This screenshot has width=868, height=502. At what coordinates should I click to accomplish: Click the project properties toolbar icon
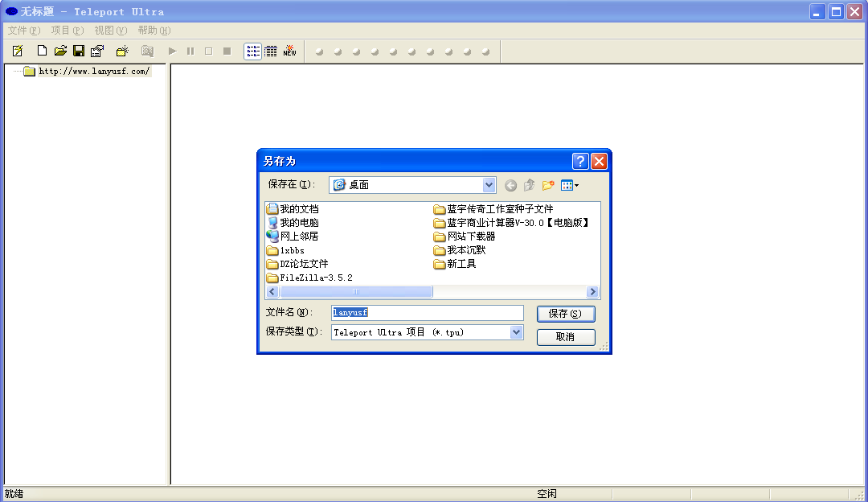(x=97, y=51)
